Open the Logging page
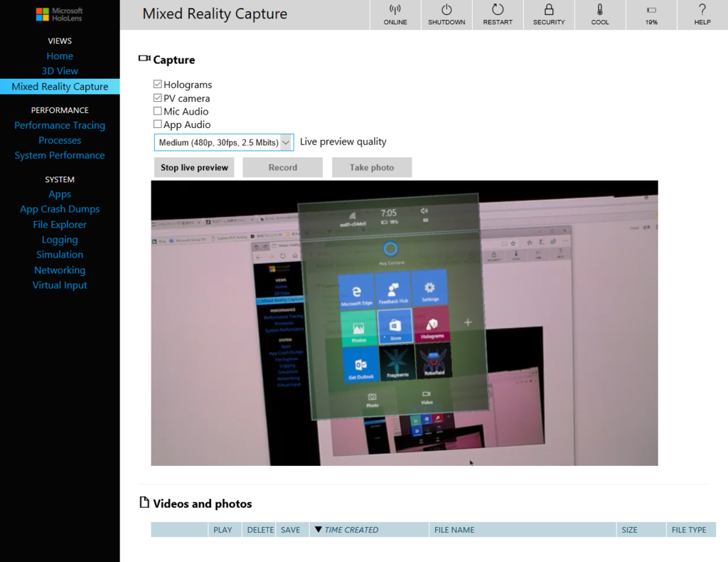This screenshot has height=562, width=728. click(x=60, y=240)
